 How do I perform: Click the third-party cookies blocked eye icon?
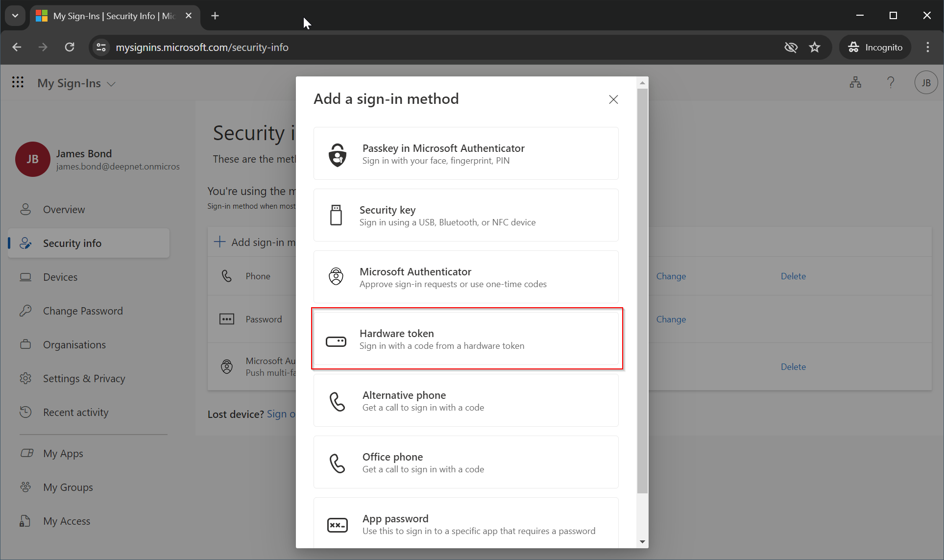coord(791,47)
